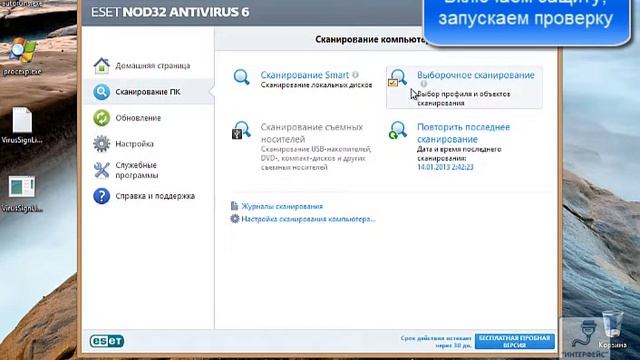Click the Help and support question icon

pos(101,196)
